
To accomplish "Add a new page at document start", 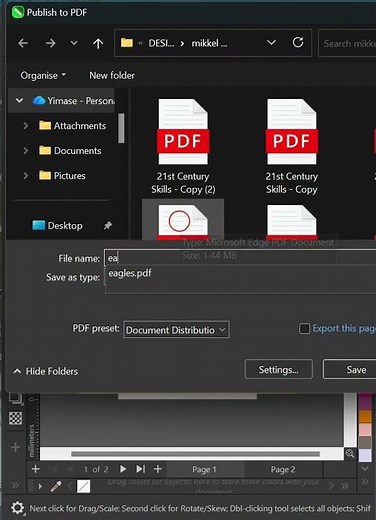I will click(x=35, y=469).
